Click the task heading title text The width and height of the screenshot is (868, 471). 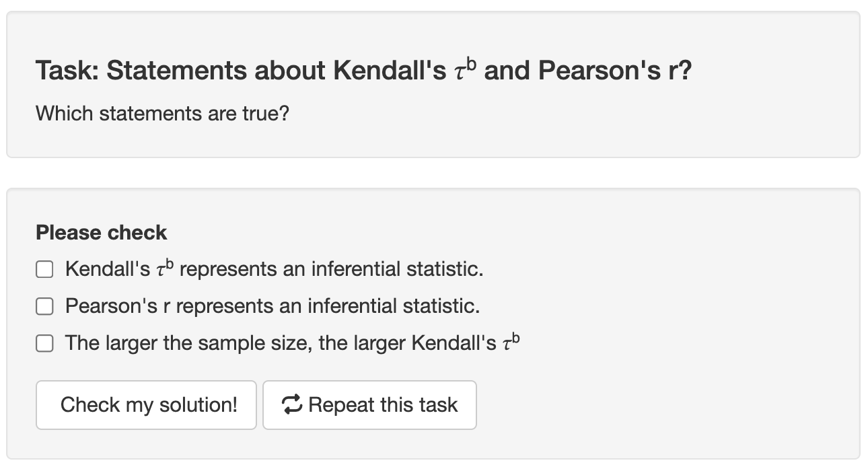[x=363, y=70]
